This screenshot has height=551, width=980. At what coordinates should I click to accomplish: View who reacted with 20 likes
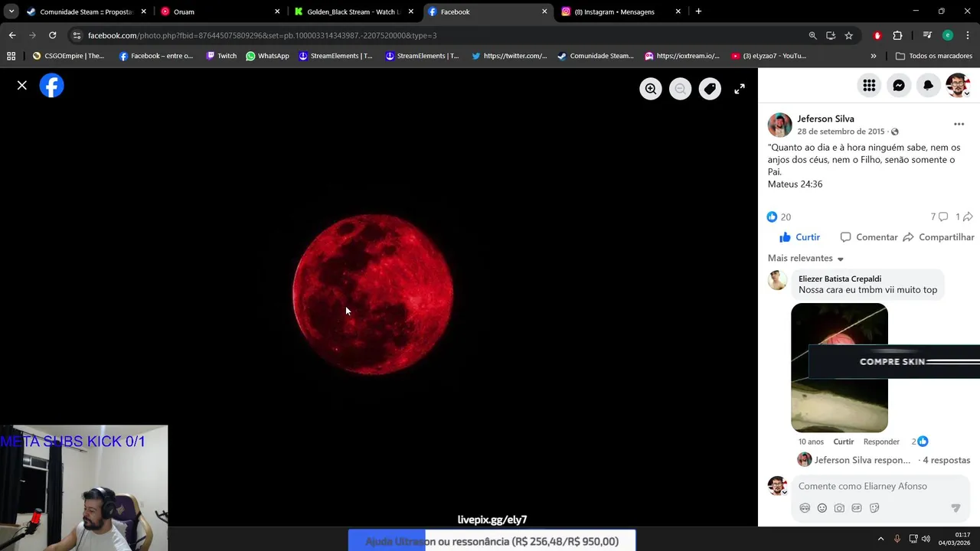point(779,217)
